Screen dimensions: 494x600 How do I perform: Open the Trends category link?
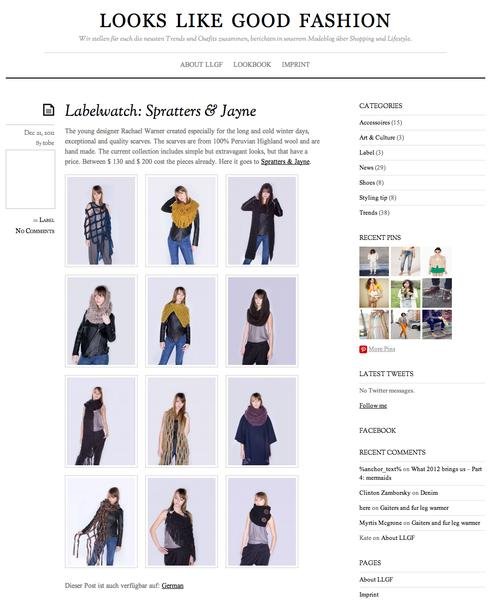[368, 213]
